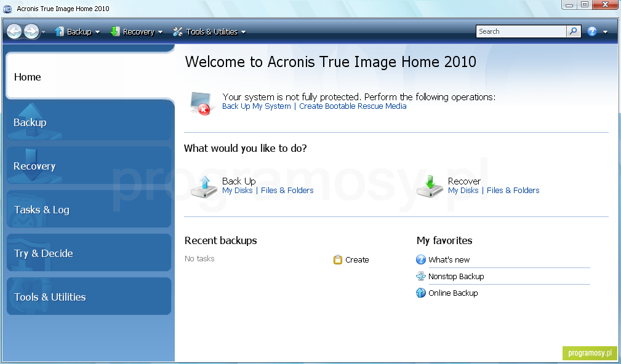Viewport: 621px width, 364px height.
Task: Open Online Backup from My favorites
Action: 453,293
